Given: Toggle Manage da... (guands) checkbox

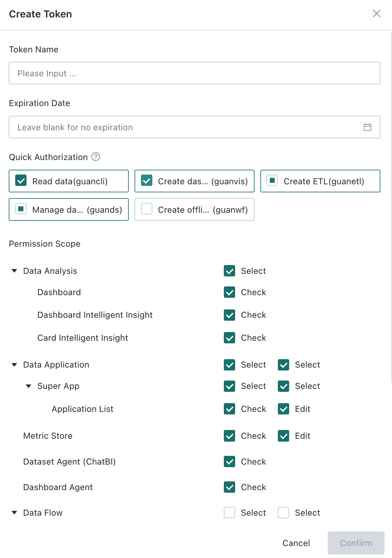Looking at the screenshot, I should pyautogui.click(x=21, y=209).
